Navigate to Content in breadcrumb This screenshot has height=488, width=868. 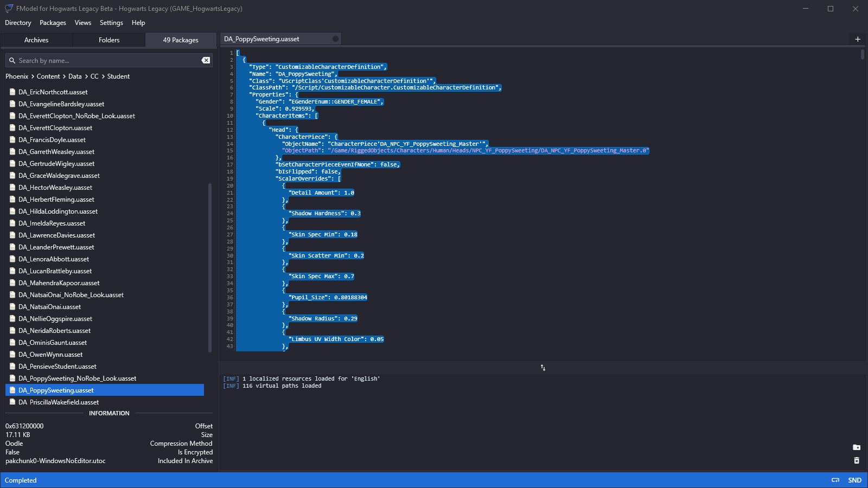coord(48,76)
